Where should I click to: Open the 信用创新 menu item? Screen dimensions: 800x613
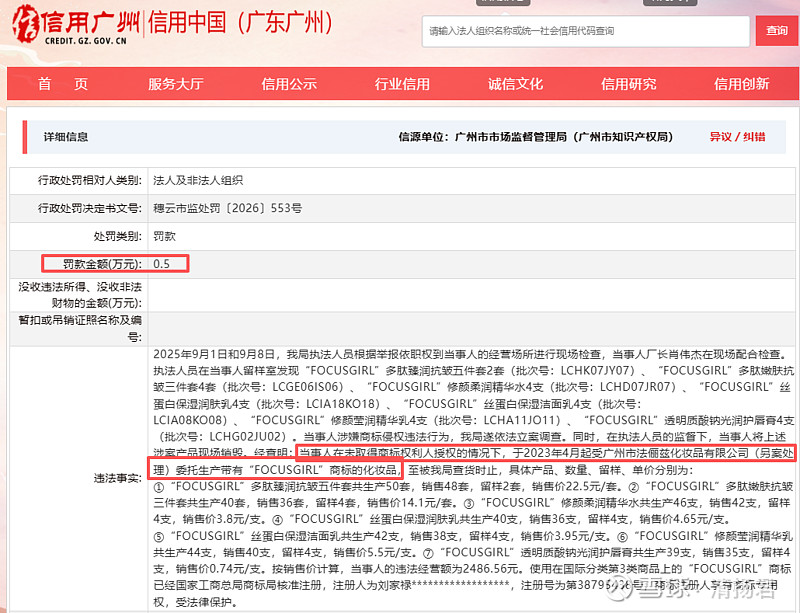point(741,84)
